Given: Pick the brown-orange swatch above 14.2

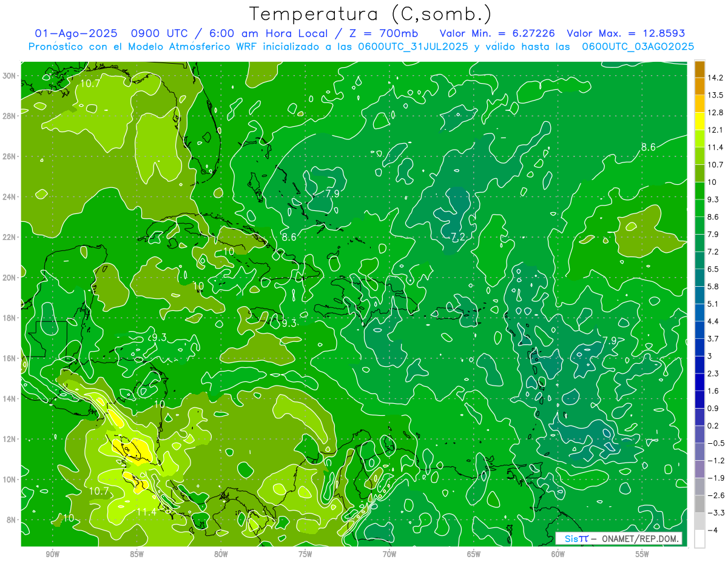Looking at the screenshot, I should (x=699, y=69).
